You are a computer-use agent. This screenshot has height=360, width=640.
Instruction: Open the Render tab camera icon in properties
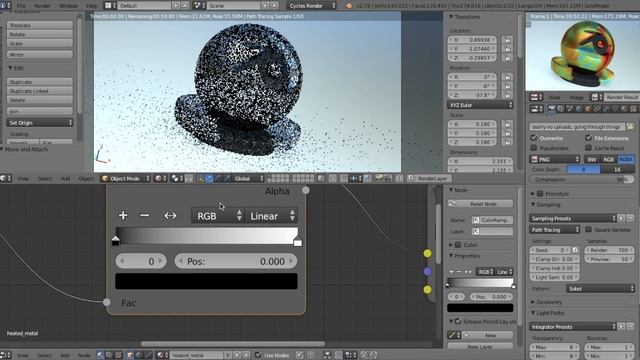pyautogui.click(x=551, y=109)
